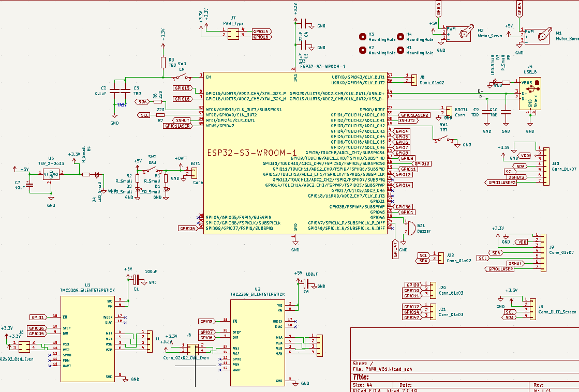Click the File: PAMI_V01.kicad_sch title block text
Image resolution: width=579 pixels, height=392 pixels.
pos(382,369)
